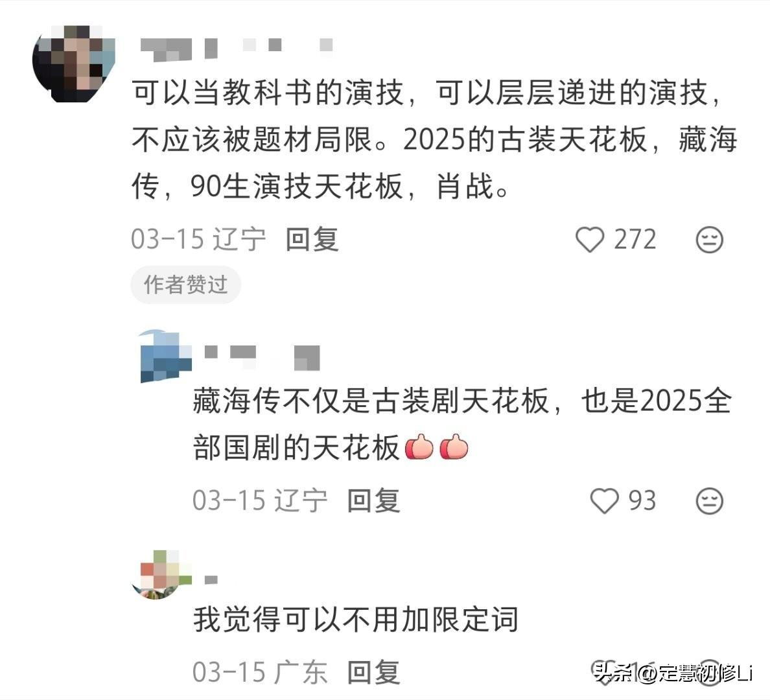
Task: Open the second commenter's blurred username
Action: [262, 357]
